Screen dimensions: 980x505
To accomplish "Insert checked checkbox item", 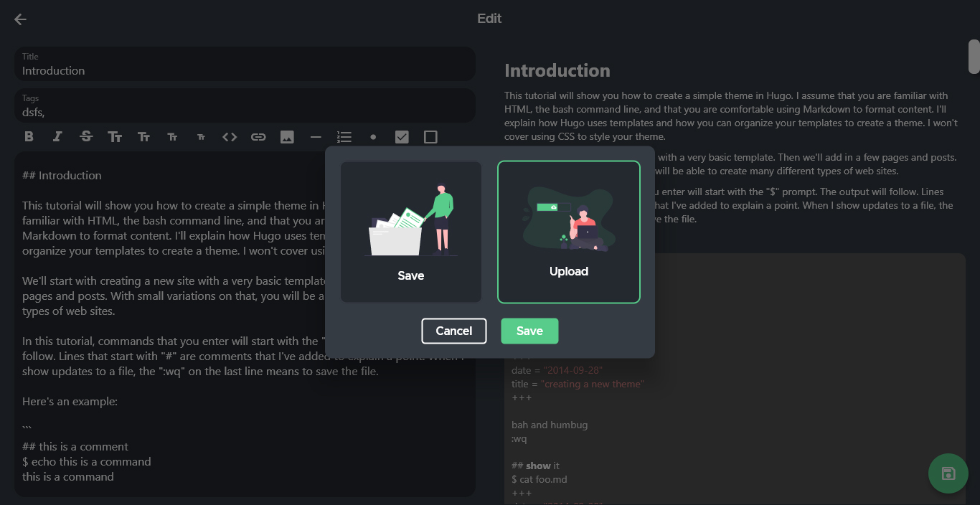I will 402,137.
